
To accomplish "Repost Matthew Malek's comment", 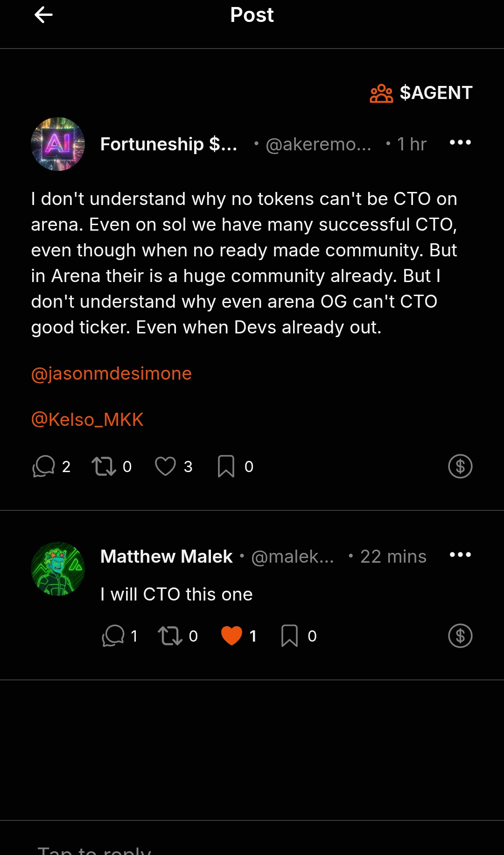I will 170,636.
